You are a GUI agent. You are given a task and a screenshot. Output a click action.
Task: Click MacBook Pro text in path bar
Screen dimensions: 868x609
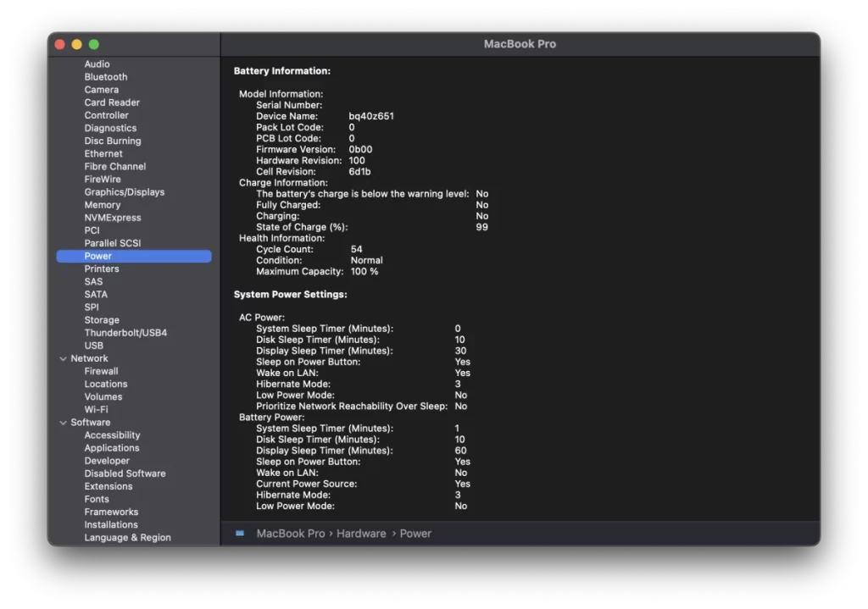(x=291, y=534)
